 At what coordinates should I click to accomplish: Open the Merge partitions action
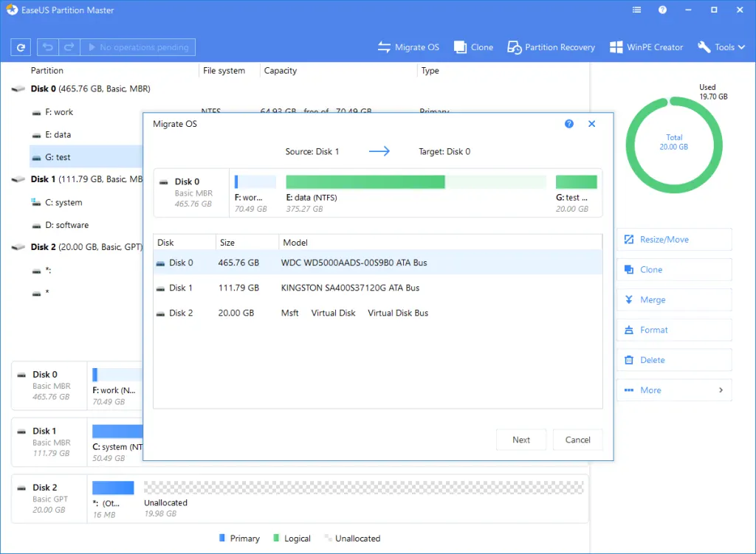(673, 299)
